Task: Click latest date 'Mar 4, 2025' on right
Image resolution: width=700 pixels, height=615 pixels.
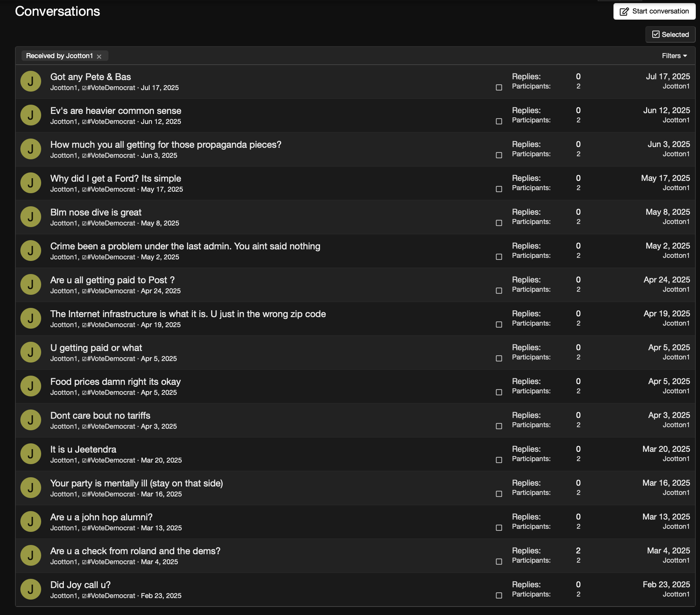Action: coord(668,551)
